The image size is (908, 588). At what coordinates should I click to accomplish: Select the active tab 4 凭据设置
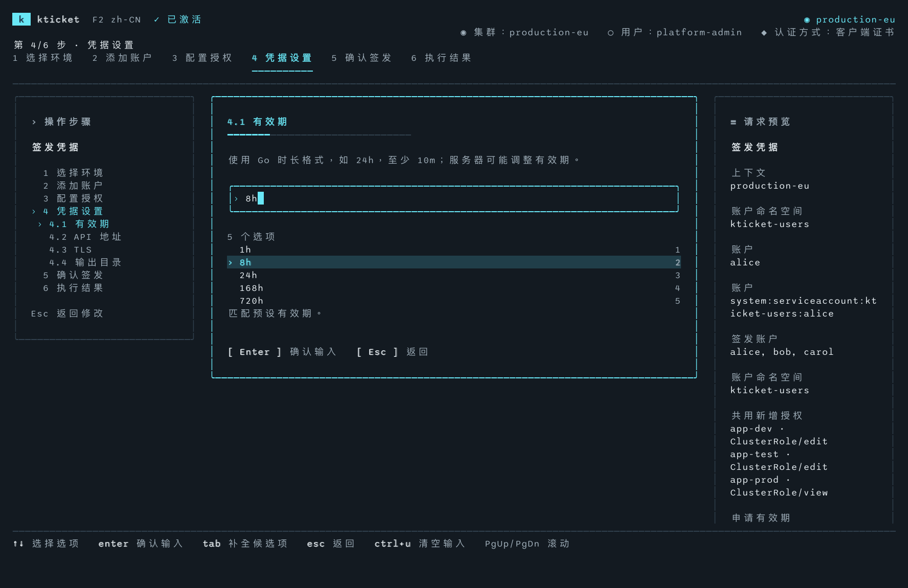pyautogui.click(x=282, y=58)
